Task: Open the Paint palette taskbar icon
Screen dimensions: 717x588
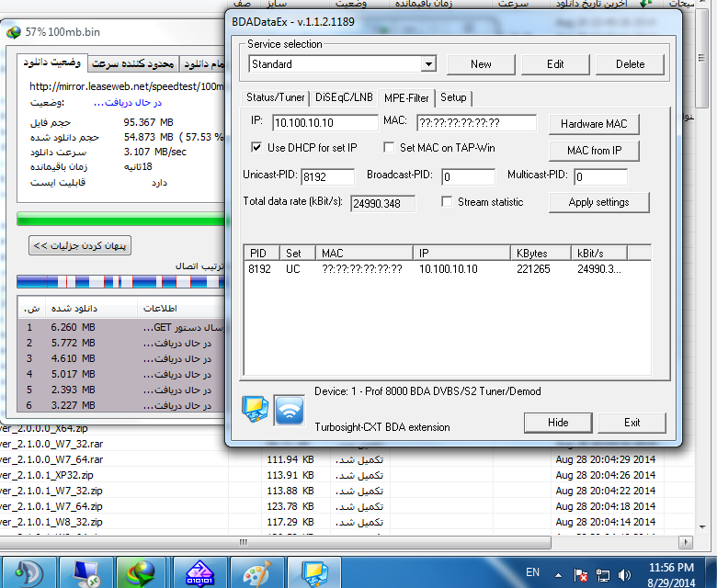Action: click(256, 572)
